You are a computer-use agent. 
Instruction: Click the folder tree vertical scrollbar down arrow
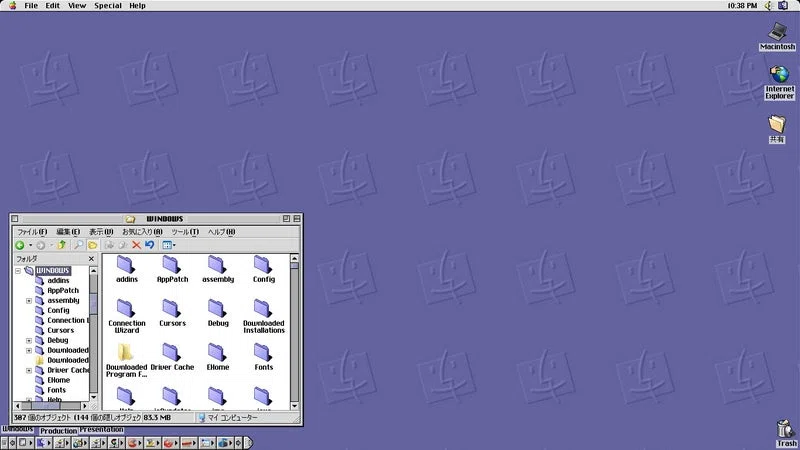93,397
